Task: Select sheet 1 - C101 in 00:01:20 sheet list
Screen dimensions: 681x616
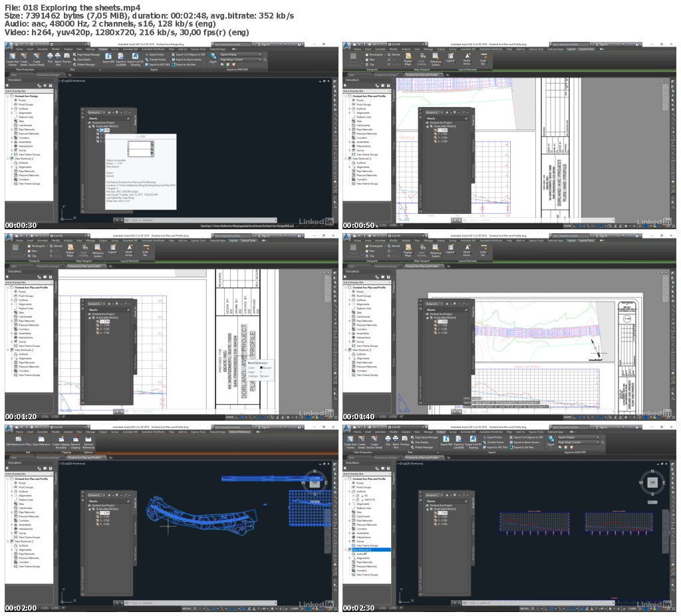Action: pyautogui.click(x=104, y=322)
